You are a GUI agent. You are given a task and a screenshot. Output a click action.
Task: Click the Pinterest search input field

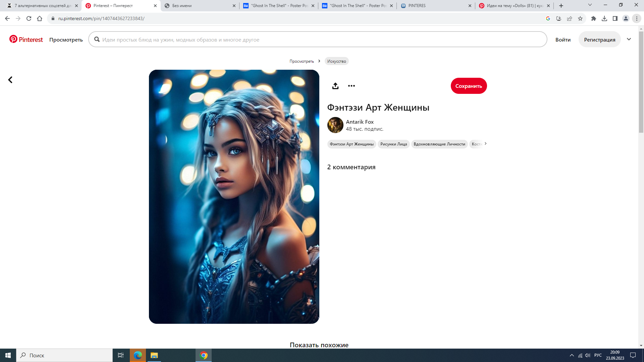[x=318, y=40]
